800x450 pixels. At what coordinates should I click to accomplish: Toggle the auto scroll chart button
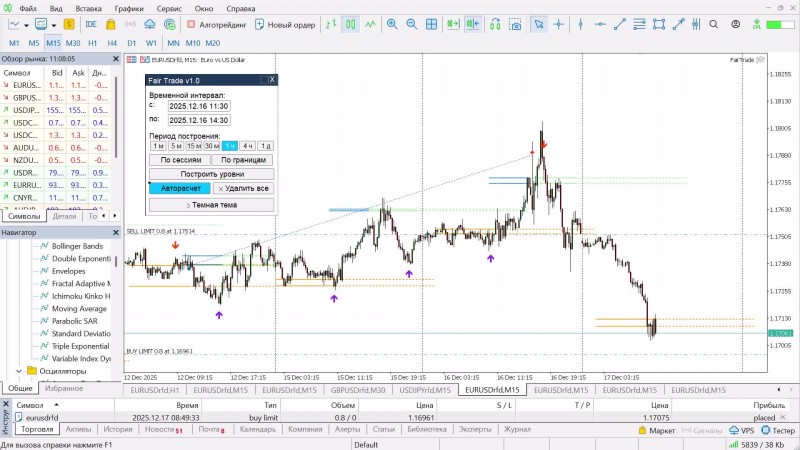coord(453,24)
